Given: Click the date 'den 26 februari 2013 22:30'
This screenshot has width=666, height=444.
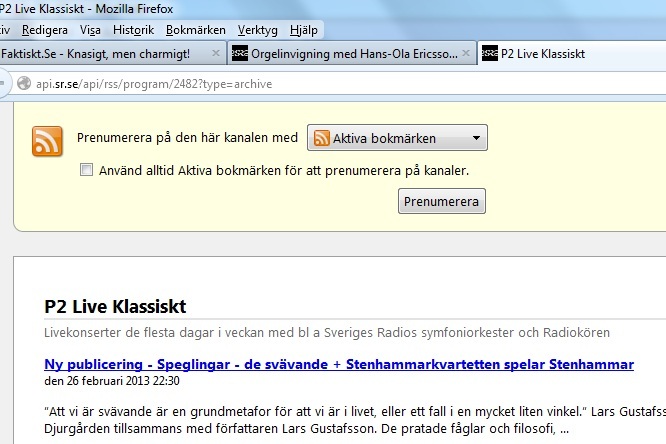Looking at the screenshot, I should [112, 381].
